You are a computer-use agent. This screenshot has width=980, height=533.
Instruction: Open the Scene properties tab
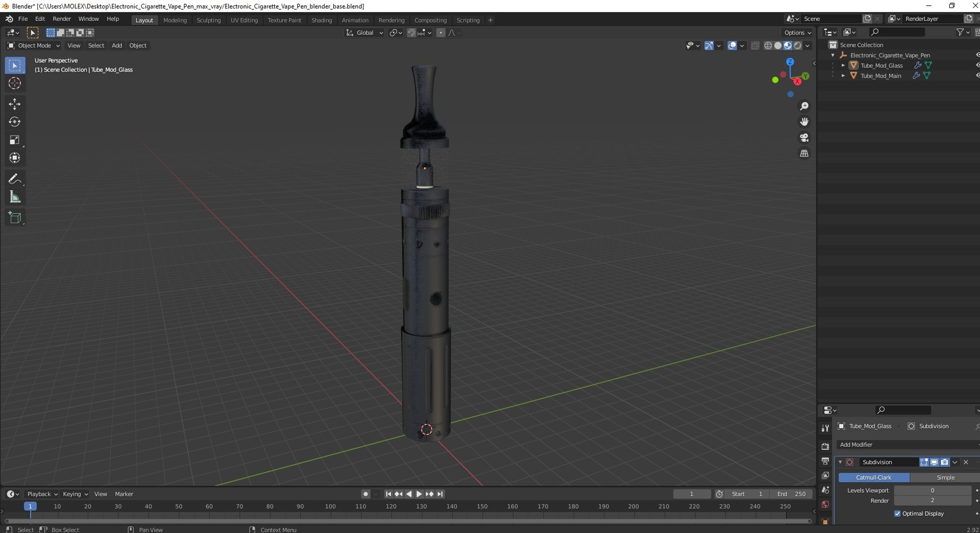[x=825, y=490]
